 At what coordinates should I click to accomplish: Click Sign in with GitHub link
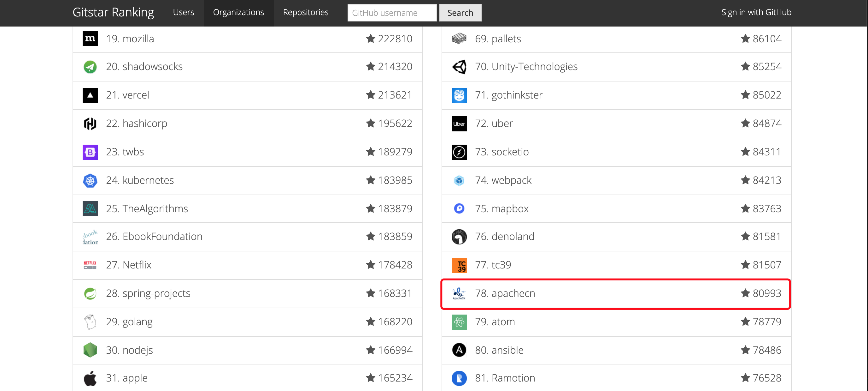coord(756,13)
